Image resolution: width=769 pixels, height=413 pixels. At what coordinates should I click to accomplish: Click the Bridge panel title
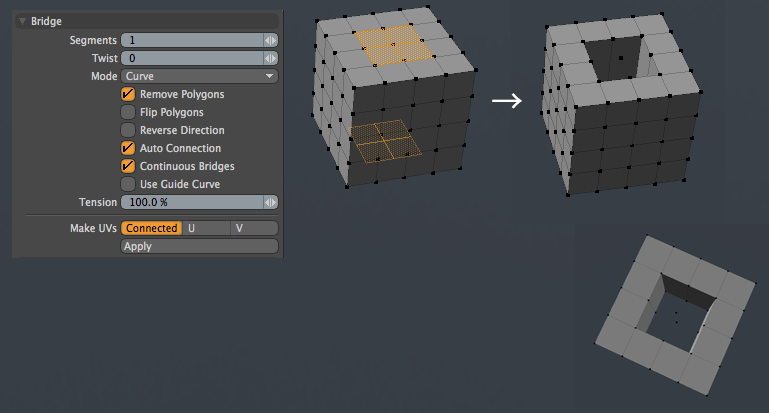pos(46,21)
